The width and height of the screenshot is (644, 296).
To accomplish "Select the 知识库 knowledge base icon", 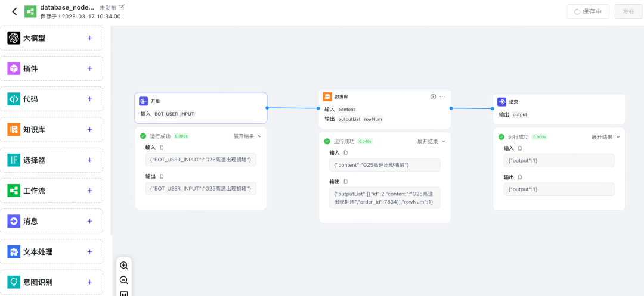I will click(x=14, y=130).
